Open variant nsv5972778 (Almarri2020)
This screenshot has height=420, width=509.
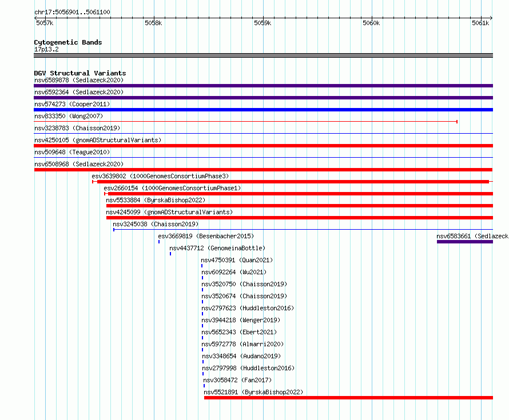click(x=242, y=344)
